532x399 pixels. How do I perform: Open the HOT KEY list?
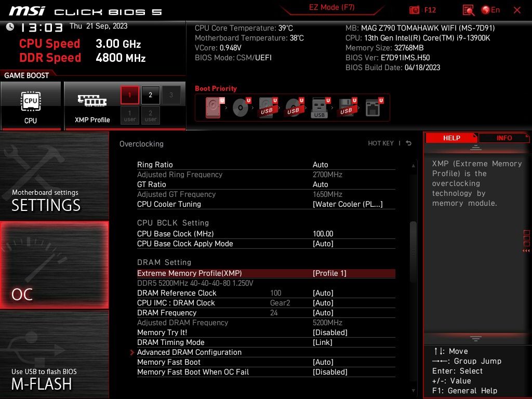[x=381, y=143]
